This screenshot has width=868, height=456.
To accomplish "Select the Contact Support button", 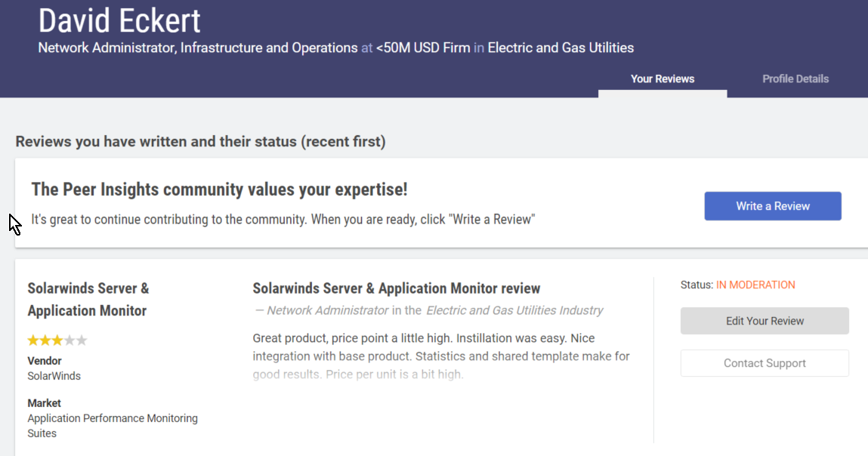I will coord(765,363).
